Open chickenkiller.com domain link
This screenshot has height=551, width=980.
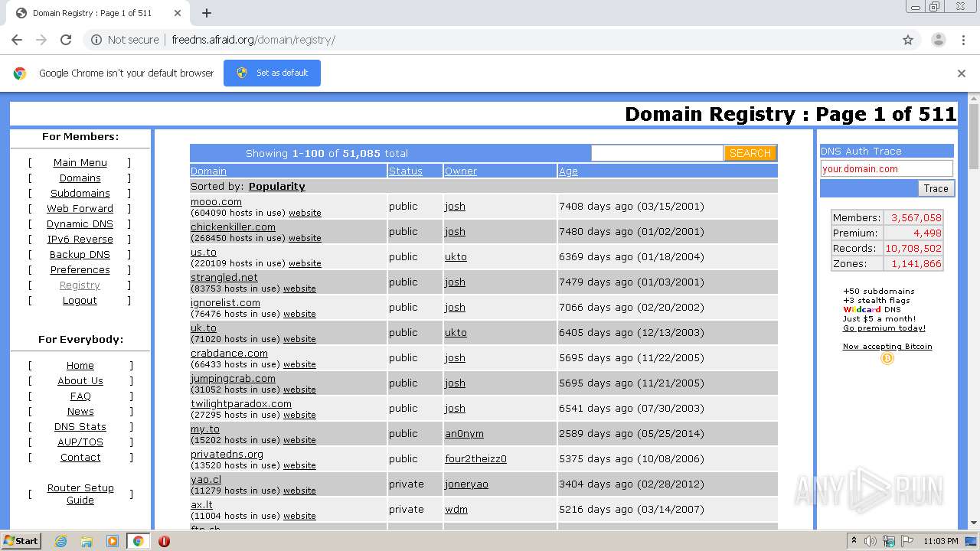pos(233,227)
